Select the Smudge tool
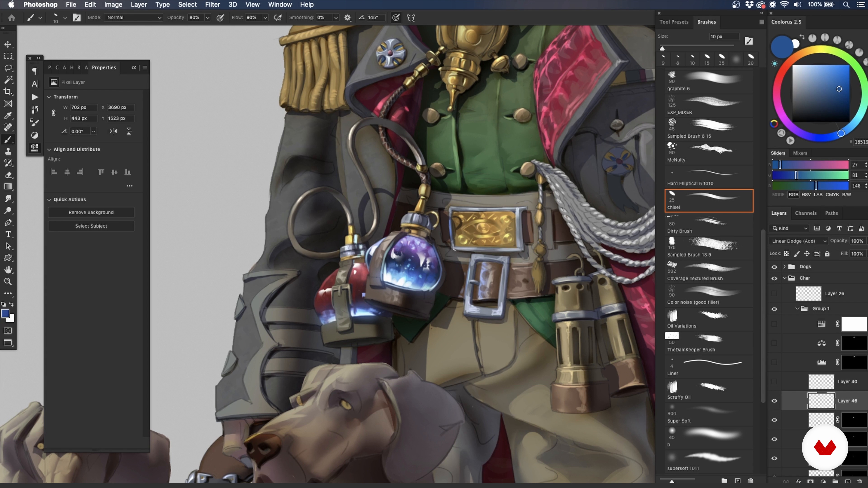 [8, 199]
